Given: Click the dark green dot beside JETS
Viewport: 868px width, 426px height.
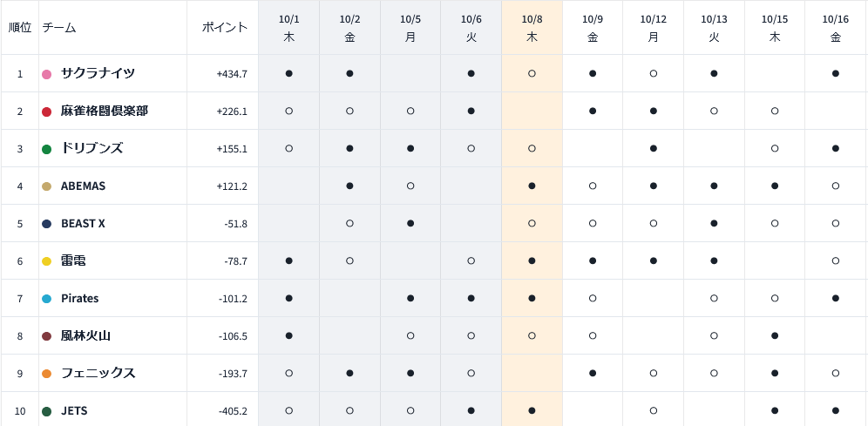Looking at the screenshot, I should coord(47,411).
